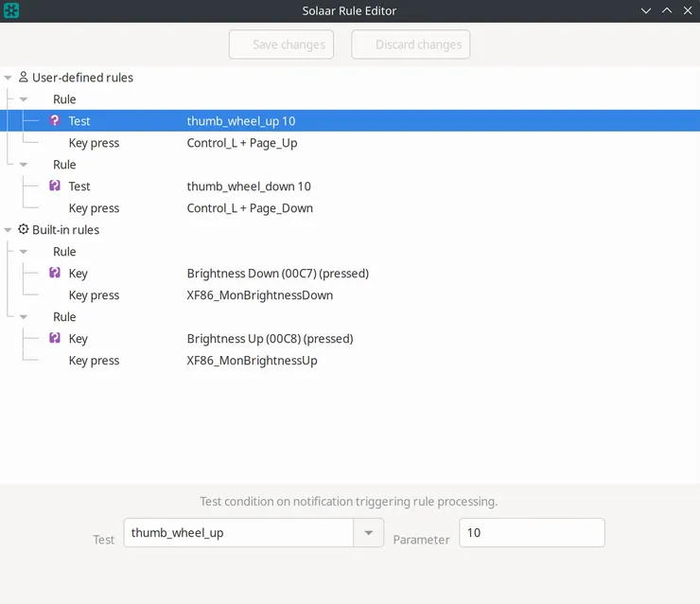
Task: Collapse the Built-in rules section
Action: point(8,230)
